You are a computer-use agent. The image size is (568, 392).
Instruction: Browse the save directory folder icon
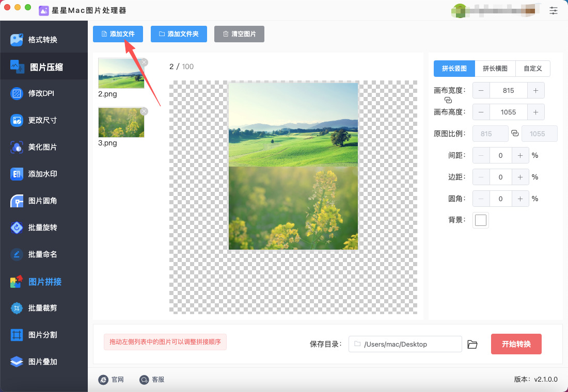[x=472, y=344]
